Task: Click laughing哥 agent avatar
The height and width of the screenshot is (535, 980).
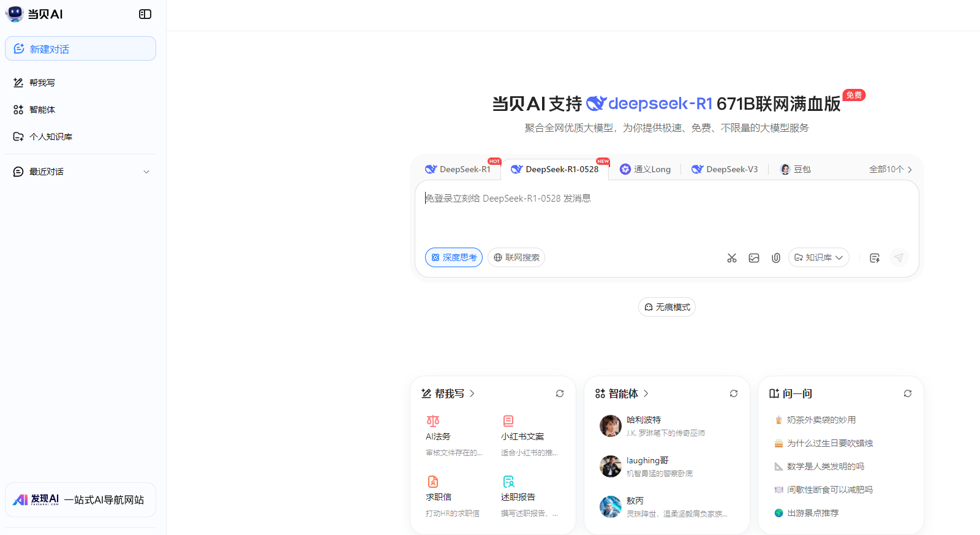Action: [611, 466]
